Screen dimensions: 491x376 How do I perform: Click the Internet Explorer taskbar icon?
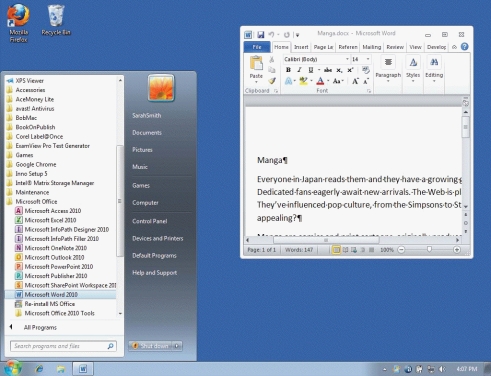coord(39,369)
